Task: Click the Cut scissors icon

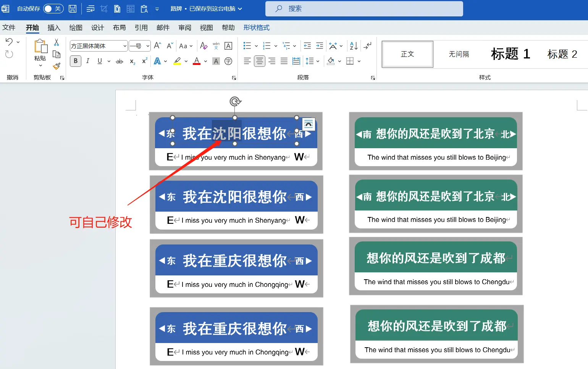Action: pos(57,42)
